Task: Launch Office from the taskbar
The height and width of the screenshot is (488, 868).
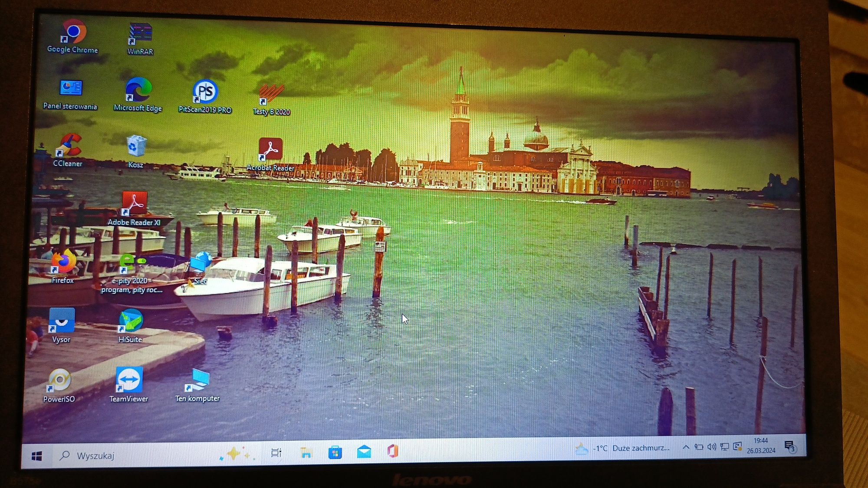Action: tap(393, 451)
